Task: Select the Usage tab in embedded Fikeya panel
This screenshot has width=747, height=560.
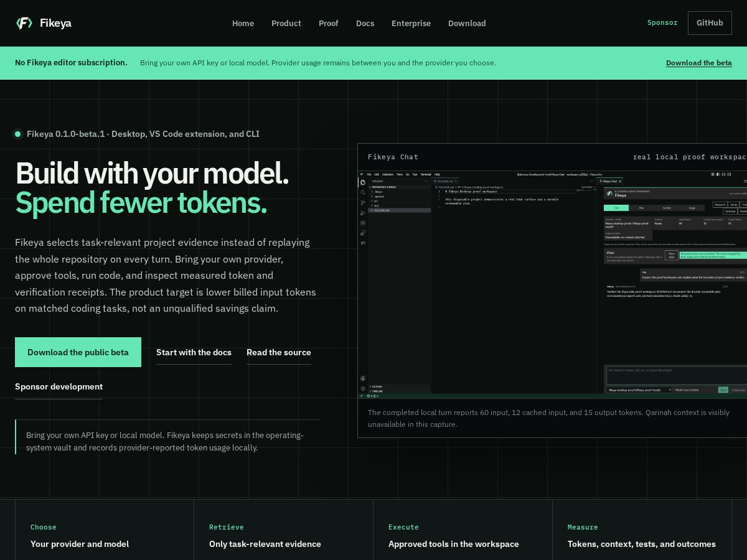Action: tap(692, 208)
